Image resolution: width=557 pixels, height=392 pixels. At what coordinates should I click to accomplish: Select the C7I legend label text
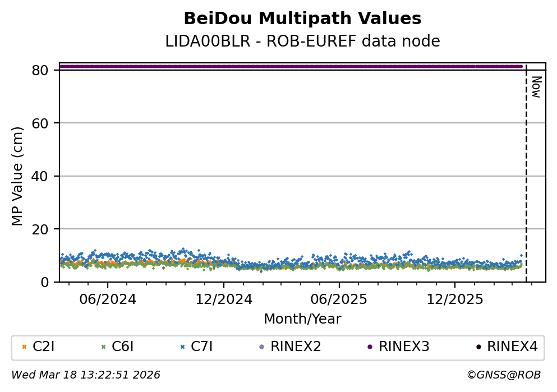tap(202, 347)
